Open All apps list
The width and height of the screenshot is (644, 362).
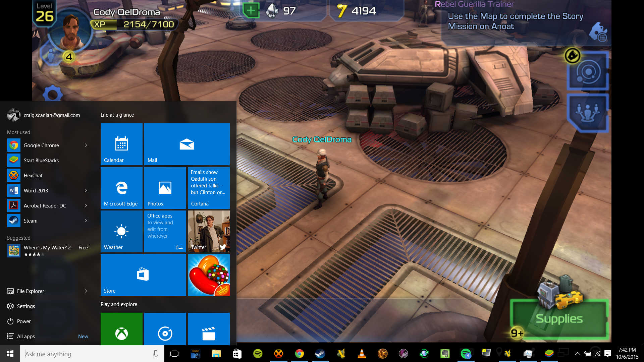(26, 336)
